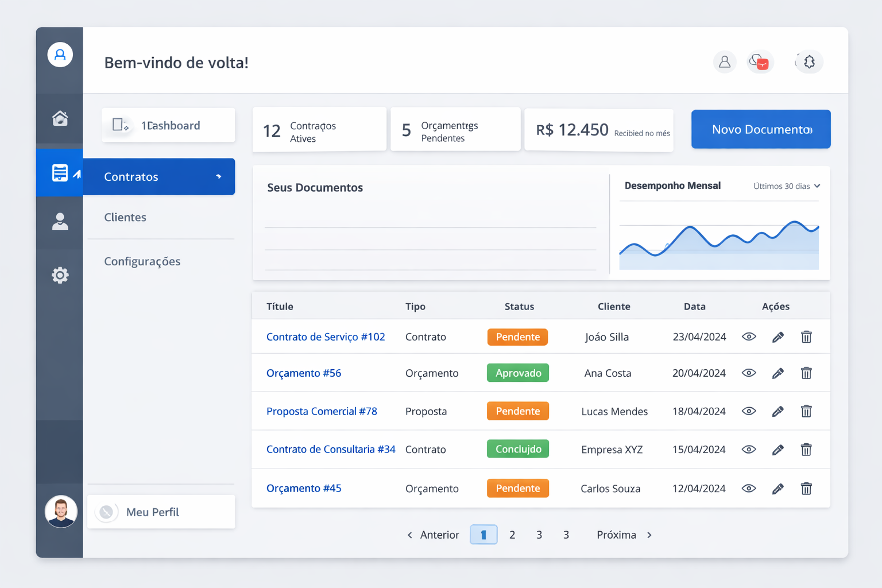This screenshot has height=588, width=882.
Task: Open notifications with the red badge
Action: pos(760,62)
